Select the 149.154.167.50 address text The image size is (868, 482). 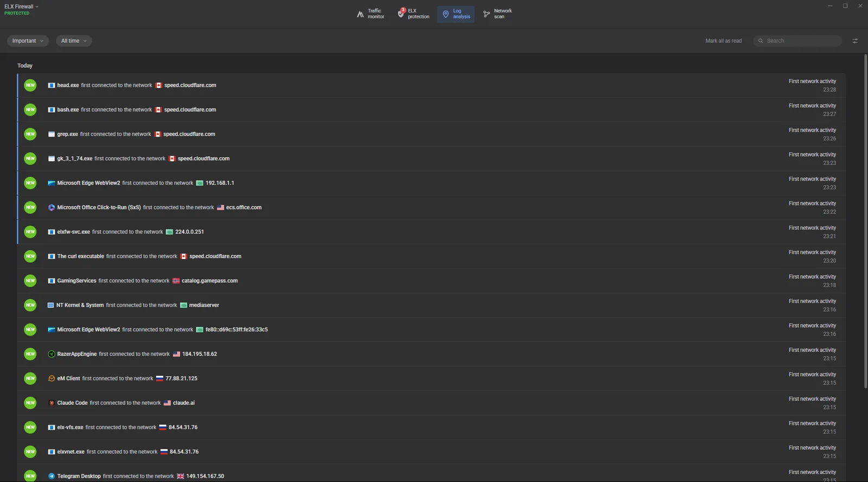pos(205,476)
